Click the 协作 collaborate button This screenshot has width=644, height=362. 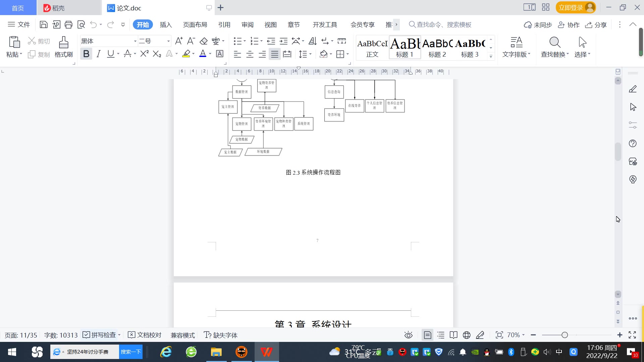(569, 24)
